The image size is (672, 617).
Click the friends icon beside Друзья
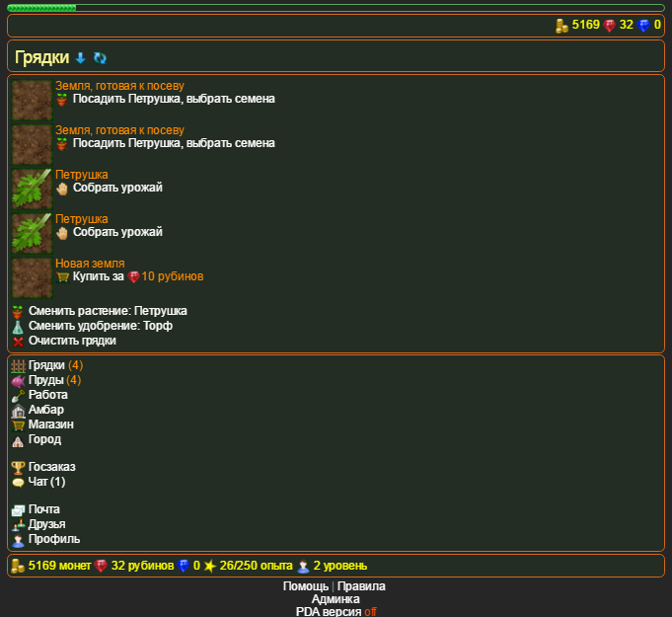[x=18, y=525]
